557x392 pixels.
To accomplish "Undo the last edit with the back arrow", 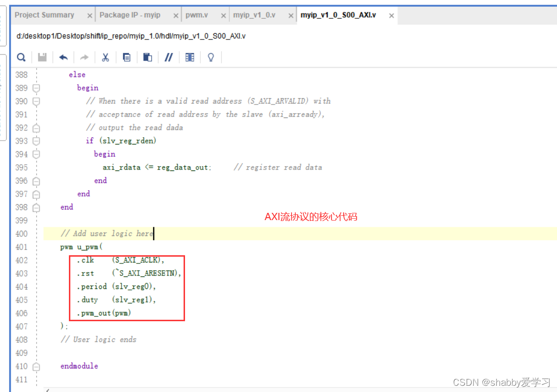I will pyautogui.click(x=63, y=57).
